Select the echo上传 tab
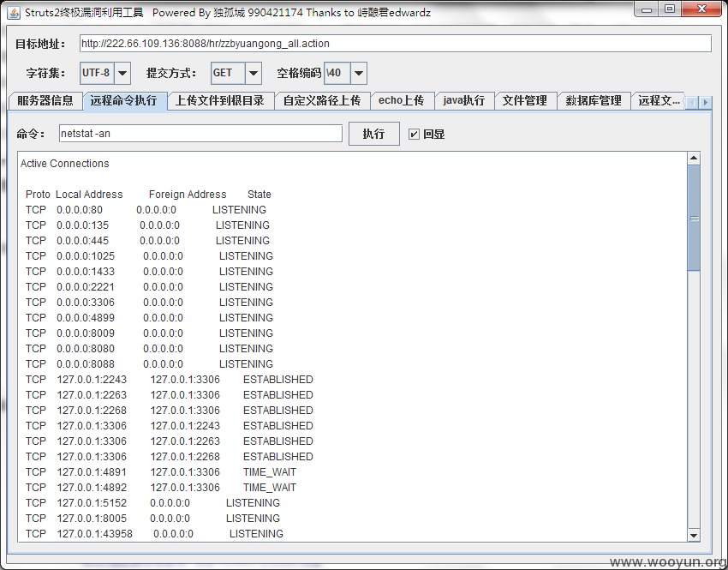Viewport: 728px width, 570px height. pos(402,100)
